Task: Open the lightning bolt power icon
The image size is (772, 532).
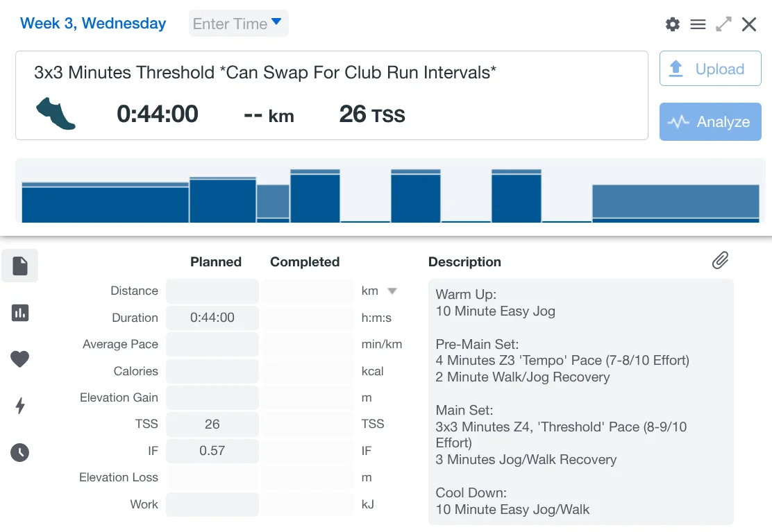Action: coord(20,406)
